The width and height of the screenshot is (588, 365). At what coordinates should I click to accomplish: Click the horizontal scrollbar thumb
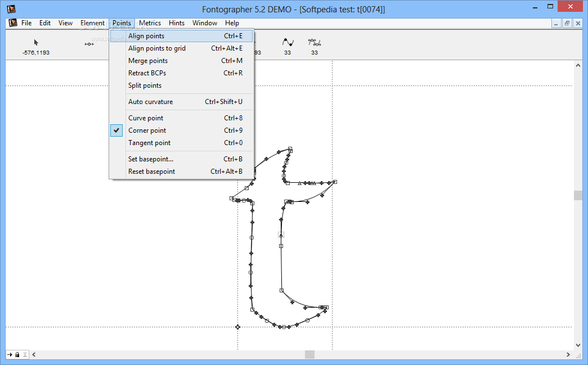tap(309, 354)
